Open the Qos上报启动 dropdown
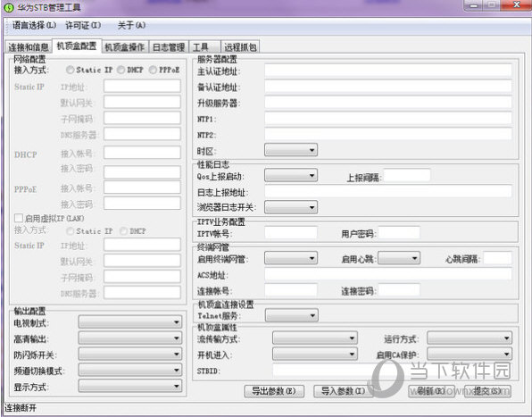This screenshot has width=532, height=417. [x=291, y=175]
